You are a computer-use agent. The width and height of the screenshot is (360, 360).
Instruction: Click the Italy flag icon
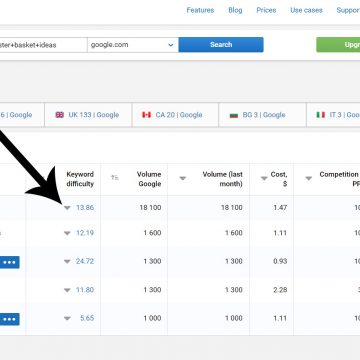321,115
